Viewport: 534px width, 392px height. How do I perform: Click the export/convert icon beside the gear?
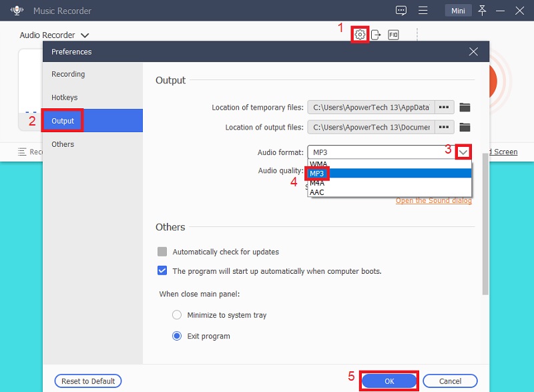(376, 35)
